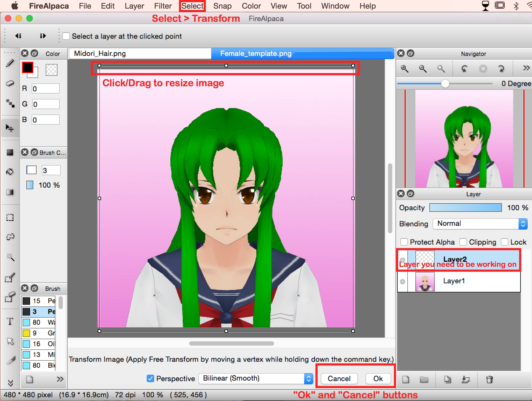
Task: Click the Ok button
Action: pos(378,378)
